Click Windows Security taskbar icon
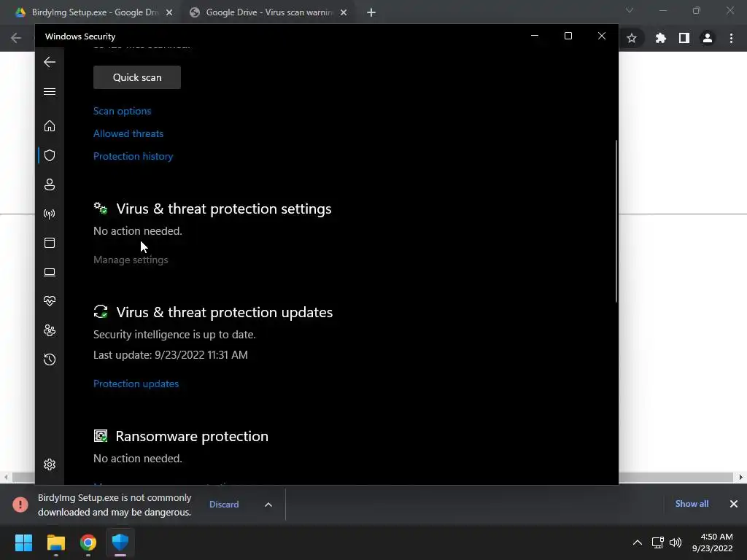The width and height of the screenshot is (747, 560). pos(120,542)
